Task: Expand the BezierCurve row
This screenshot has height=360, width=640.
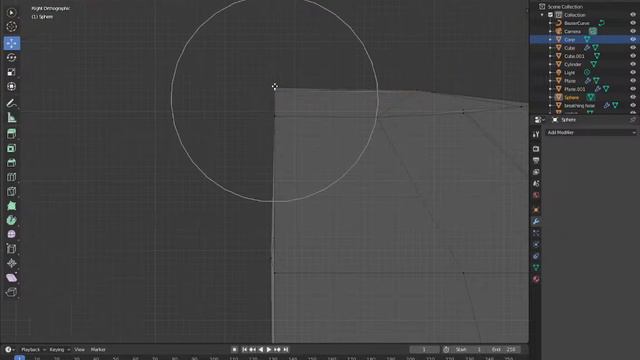Action: 550,23
